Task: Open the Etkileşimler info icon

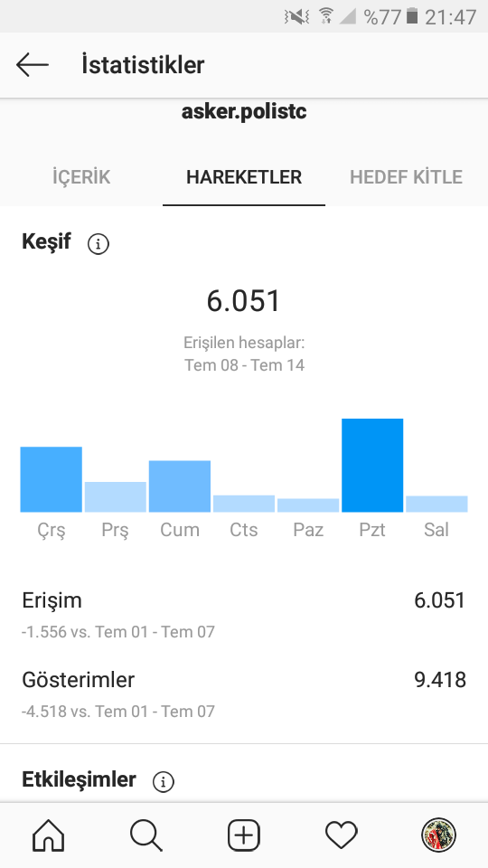Action: 164,781
